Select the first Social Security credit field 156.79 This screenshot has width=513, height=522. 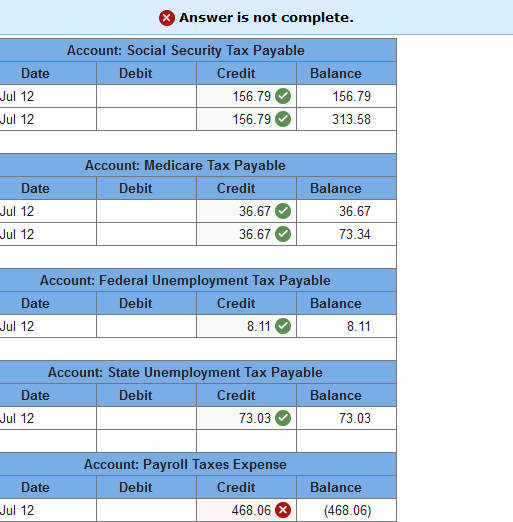[x=246, y=96]
